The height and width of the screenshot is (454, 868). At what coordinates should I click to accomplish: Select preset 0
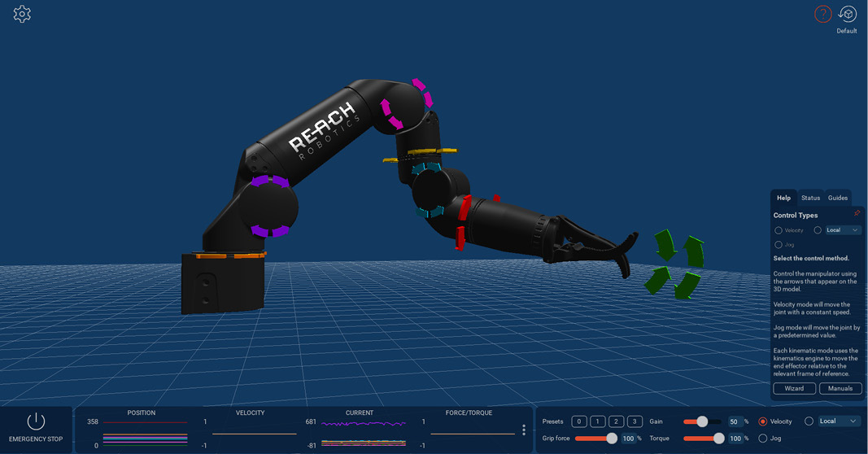pyautogui.click(x=579, y=421)
